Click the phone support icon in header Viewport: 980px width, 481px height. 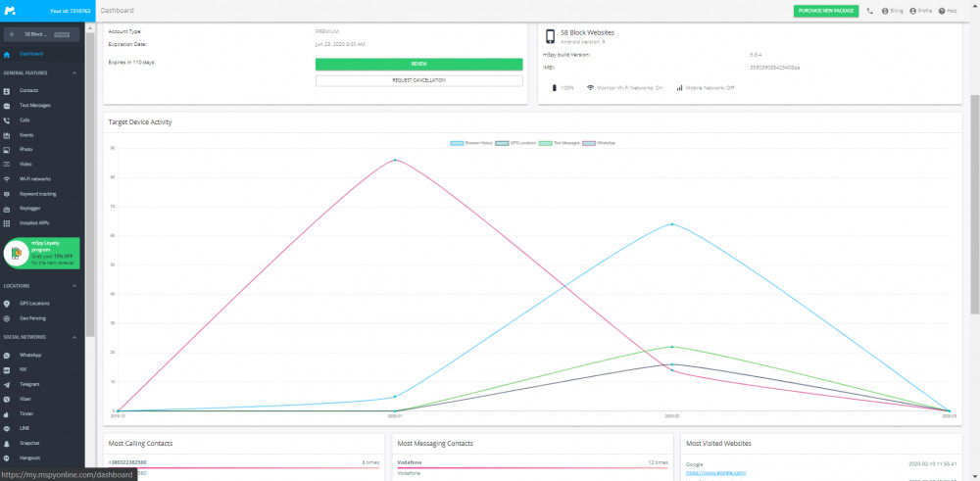point(870,11)
